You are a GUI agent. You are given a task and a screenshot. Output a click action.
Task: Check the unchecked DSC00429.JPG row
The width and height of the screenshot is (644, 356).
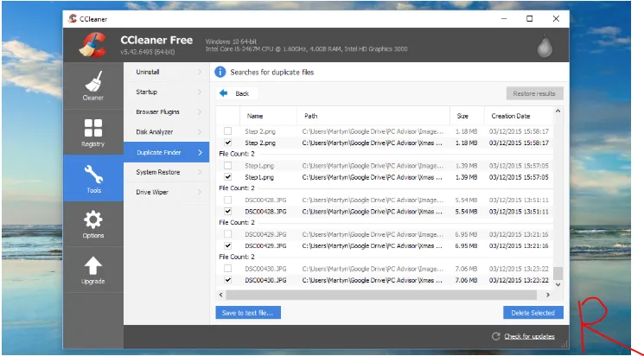[227, 234]
